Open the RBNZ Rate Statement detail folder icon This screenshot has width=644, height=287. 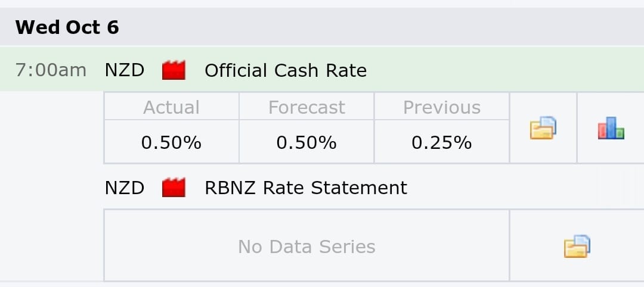pyautogui.click(x=577, y=246)
